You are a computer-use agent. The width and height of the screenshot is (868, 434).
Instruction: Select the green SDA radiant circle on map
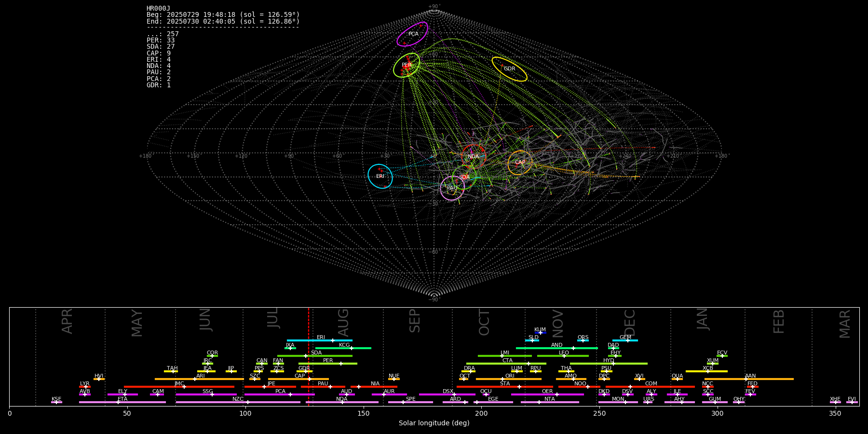[x=464, y=177]
